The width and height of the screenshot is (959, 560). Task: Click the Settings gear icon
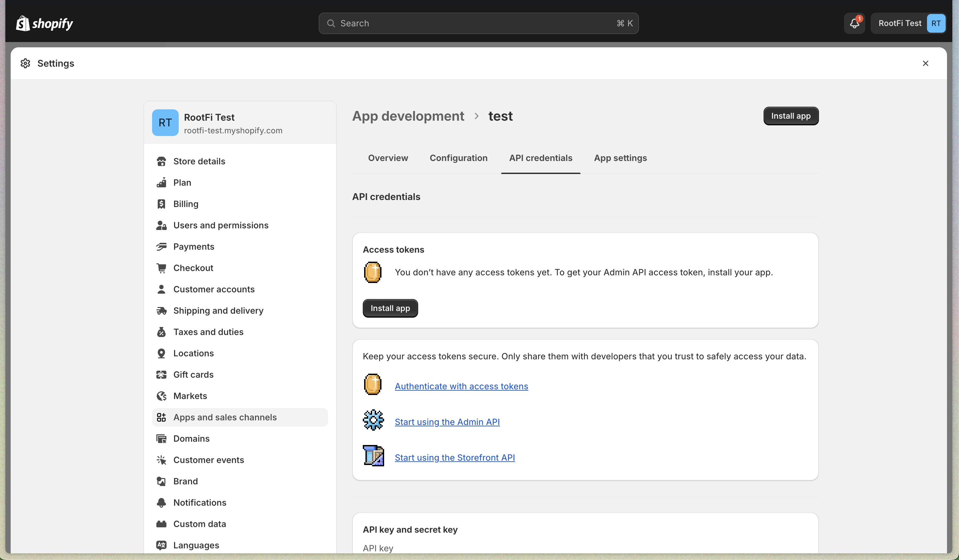coord(25,64)
